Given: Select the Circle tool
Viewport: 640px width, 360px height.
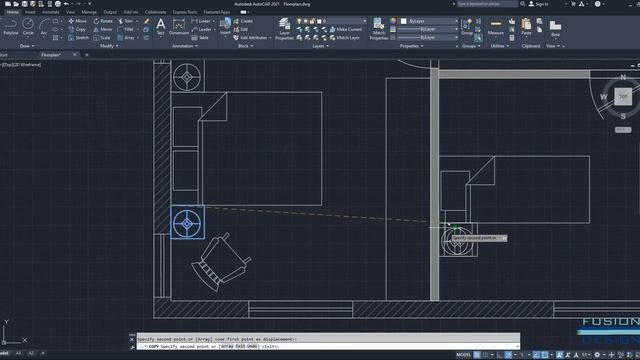Looking at the screenshot, I should [28, 27].
